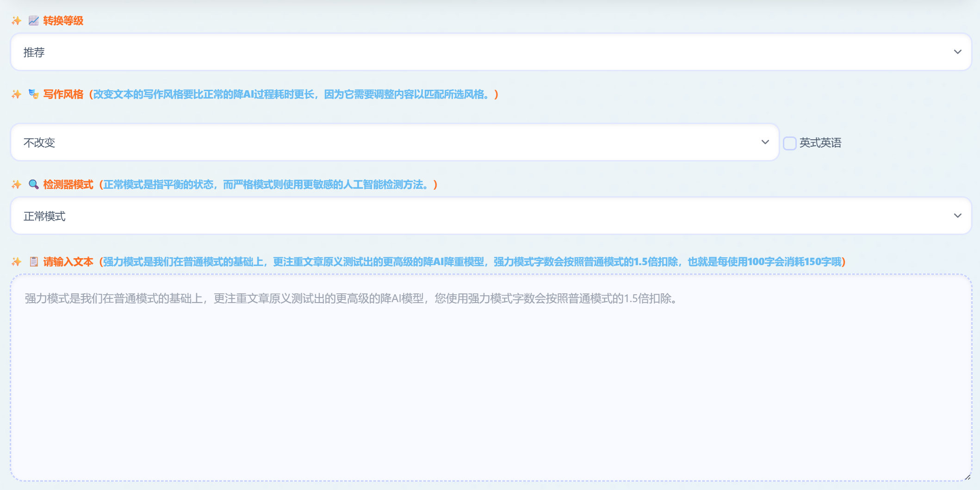Click the chevron arrow in the 正常模式 dropdown
Viewport: 980px width, 490px height.
click(x=957, y=216)
